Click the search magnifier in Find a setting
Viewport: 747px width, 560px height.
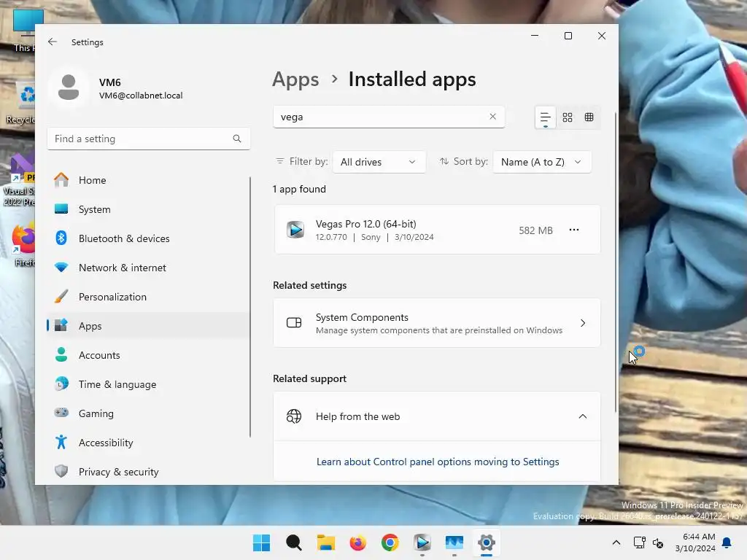(237, 139)
